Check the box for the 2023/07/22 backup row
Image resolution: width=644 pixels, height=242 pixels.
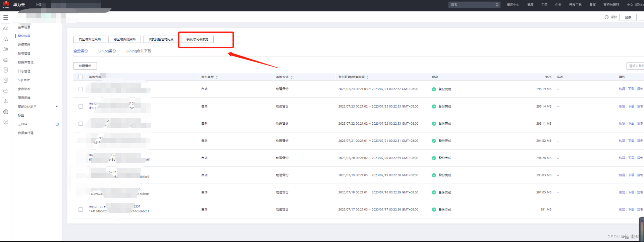[80, 123]
